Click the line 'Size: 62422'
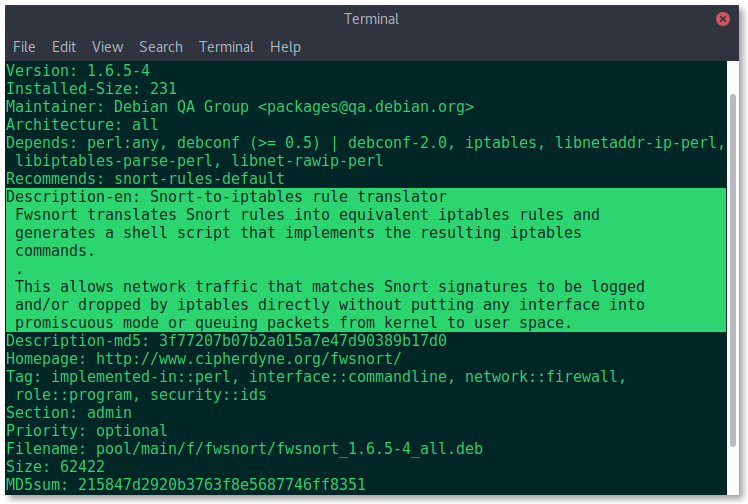Screen dimensions: 748x504 [x=55, y=467]
